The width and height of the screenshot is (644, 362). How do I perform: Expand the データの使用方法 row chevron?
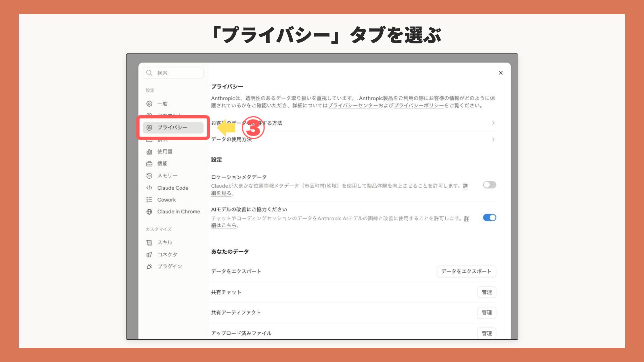click(x=493, y=140)
